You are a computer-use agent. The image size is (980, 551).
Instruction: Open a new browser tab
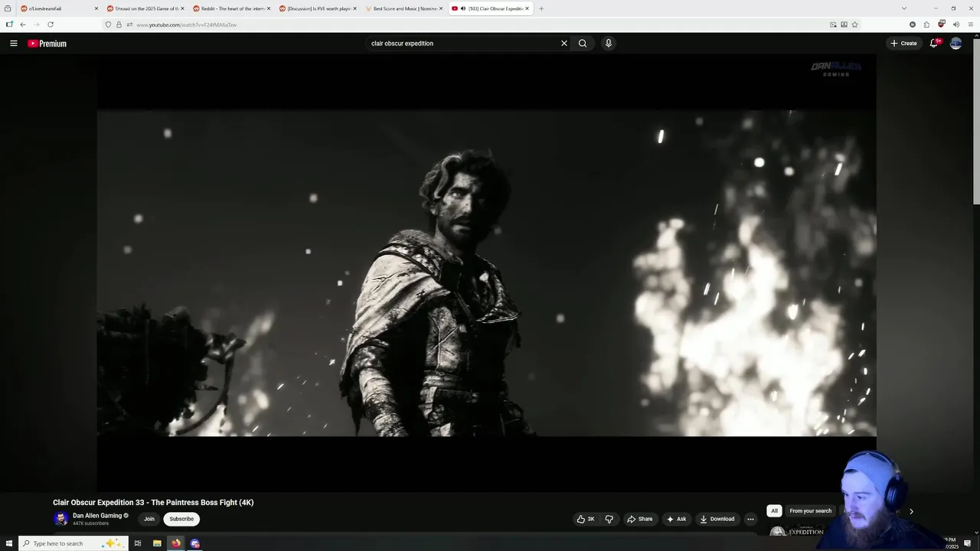pos(541,8)
